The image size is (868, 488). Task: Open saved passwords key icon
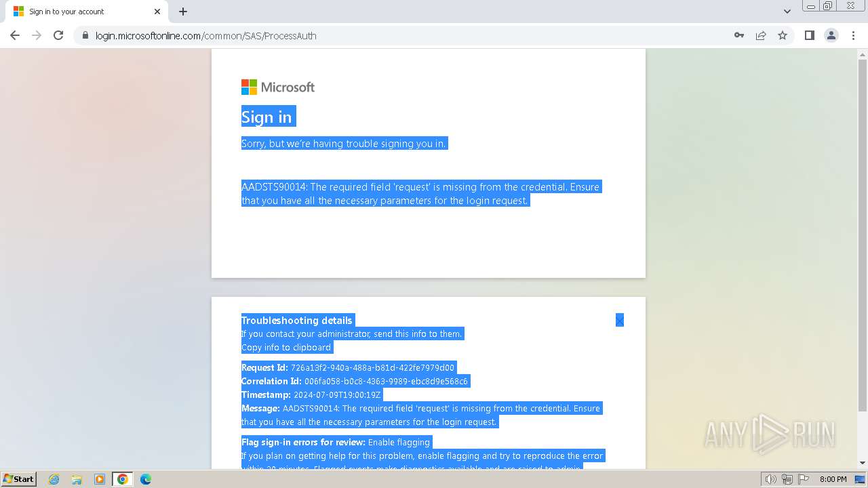pyautogui.click(x=739, y=35)
